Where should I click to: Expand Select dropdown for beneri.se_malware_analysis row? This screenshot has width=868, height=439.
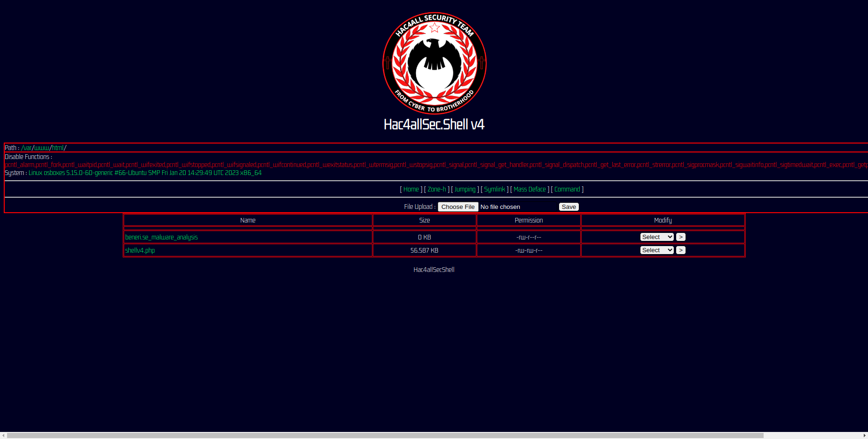pos(657,237)
